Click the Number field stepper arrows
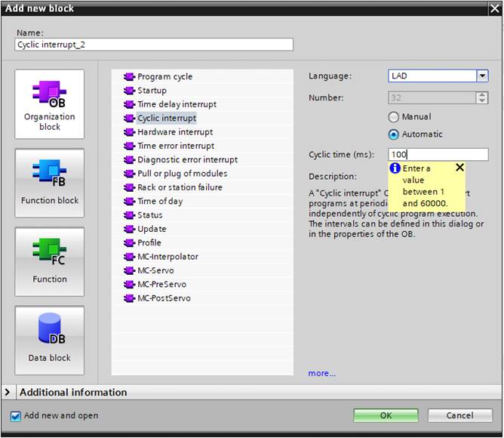The height and width of the screenshot is (438, 504). (x=481, y=97)
